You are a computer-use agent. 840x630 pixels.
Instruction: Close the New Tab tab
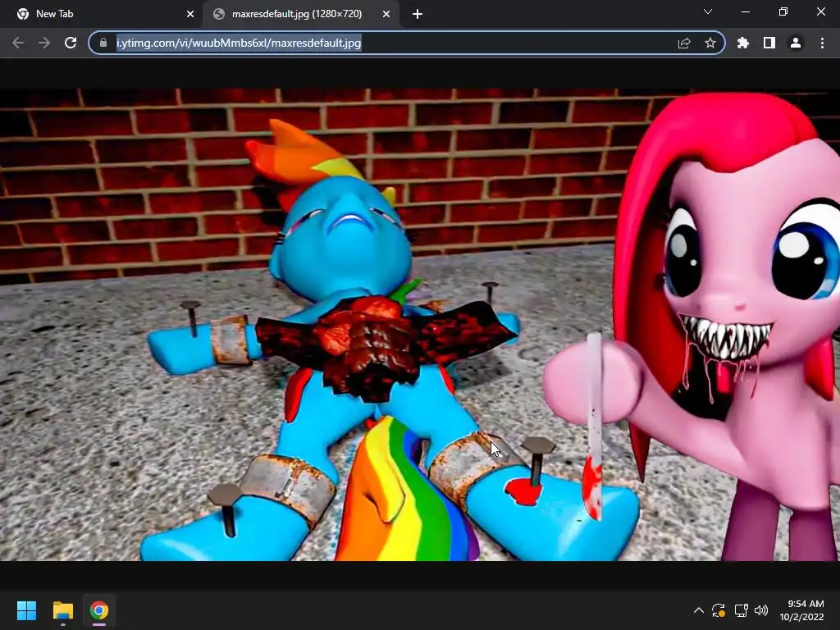coord(190,15)
